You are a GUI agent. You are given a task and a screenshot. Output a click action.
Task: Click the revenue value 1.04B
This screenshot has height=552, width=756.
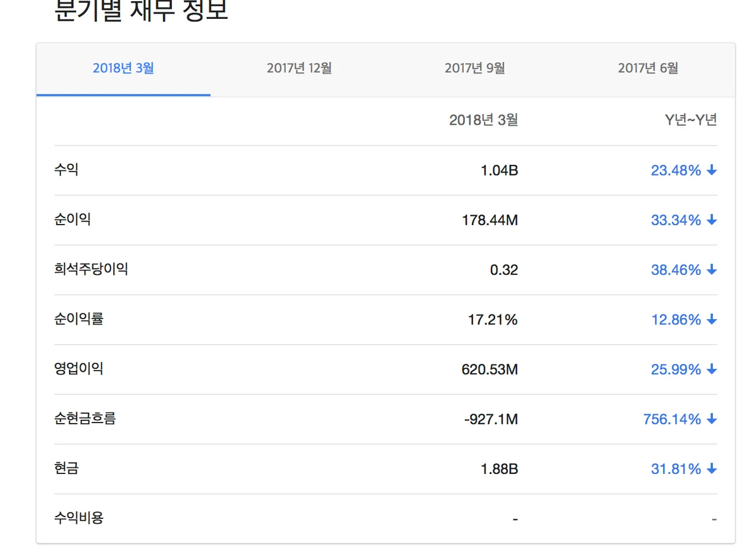[x=500, y=171]
